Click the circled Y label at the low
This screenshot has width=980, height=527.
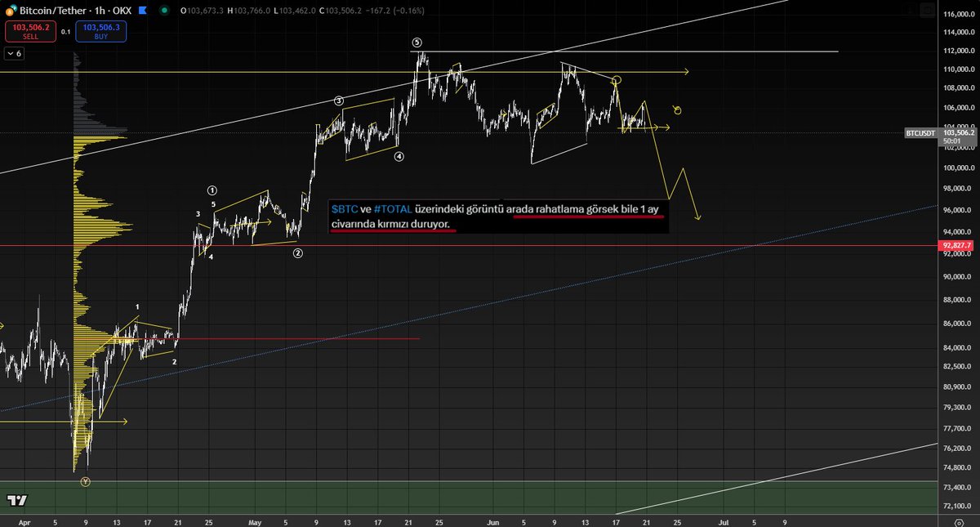[86, 482]
